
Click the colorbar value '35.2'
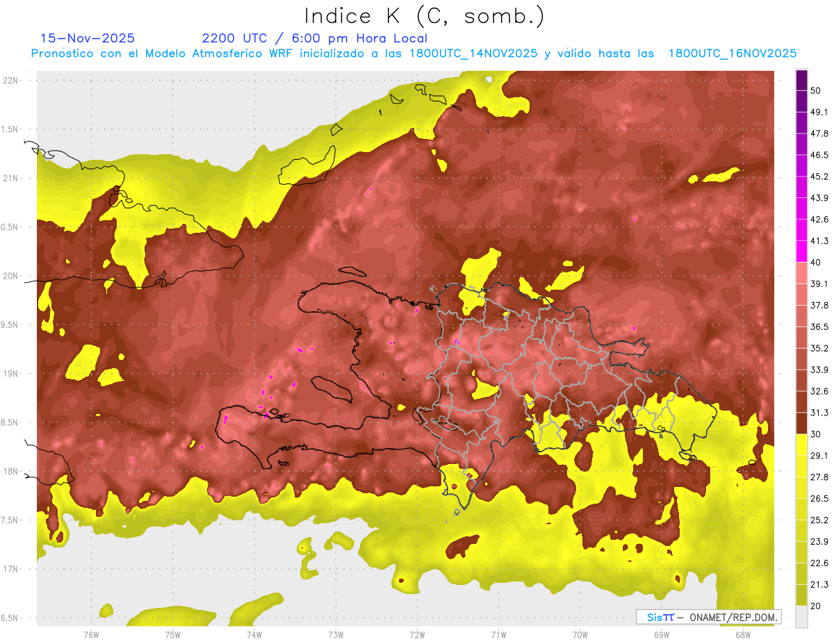pos(819,348)
